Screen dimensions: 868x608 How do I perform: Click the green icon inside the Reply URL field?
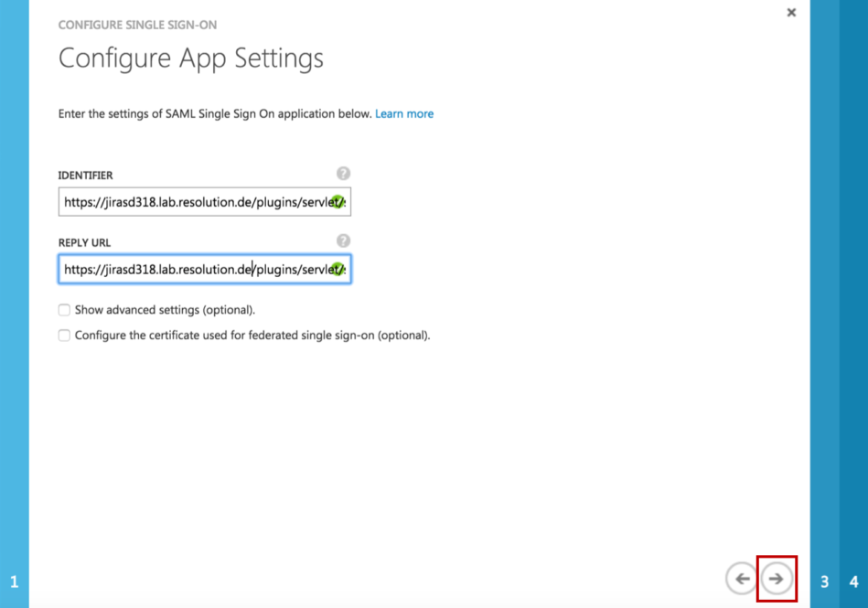[338, 270]
